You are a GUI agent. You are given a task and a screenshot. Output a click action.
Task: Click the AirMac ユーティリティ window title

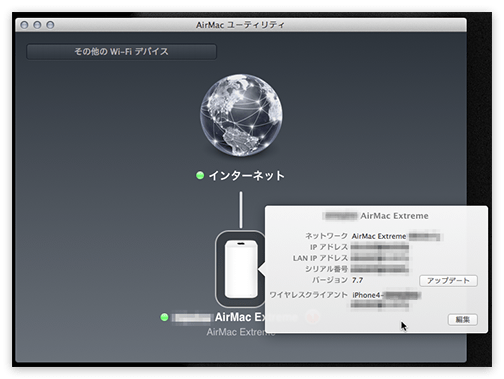(240, 25)
